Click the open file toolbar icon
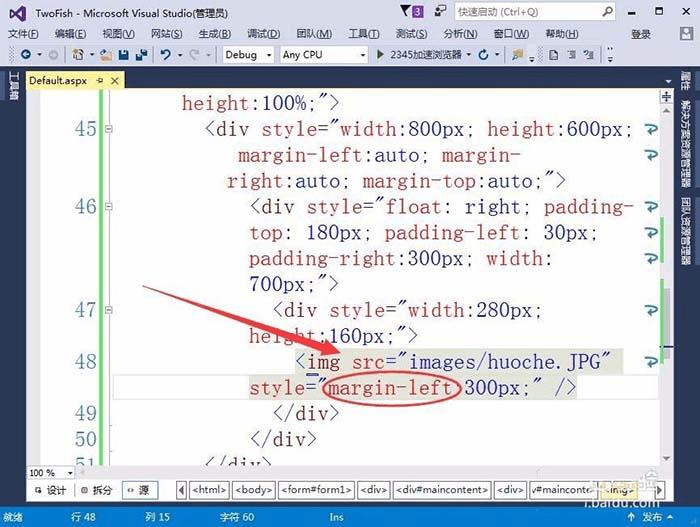 tap(106, 55)
